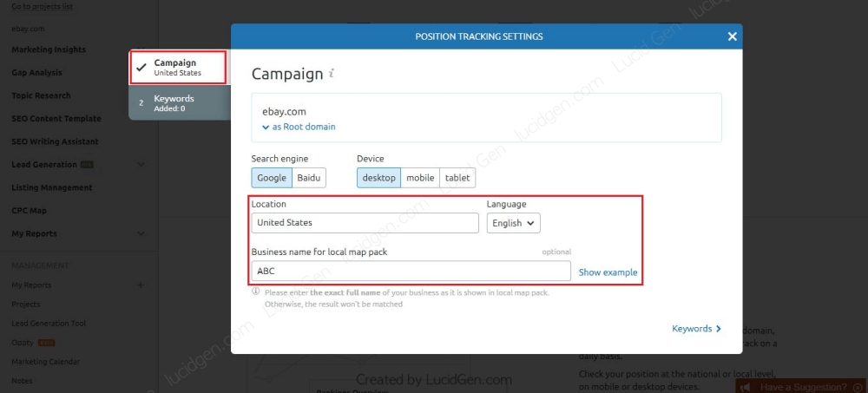
Task: Switch device to mobile
Action: [420, 178]
